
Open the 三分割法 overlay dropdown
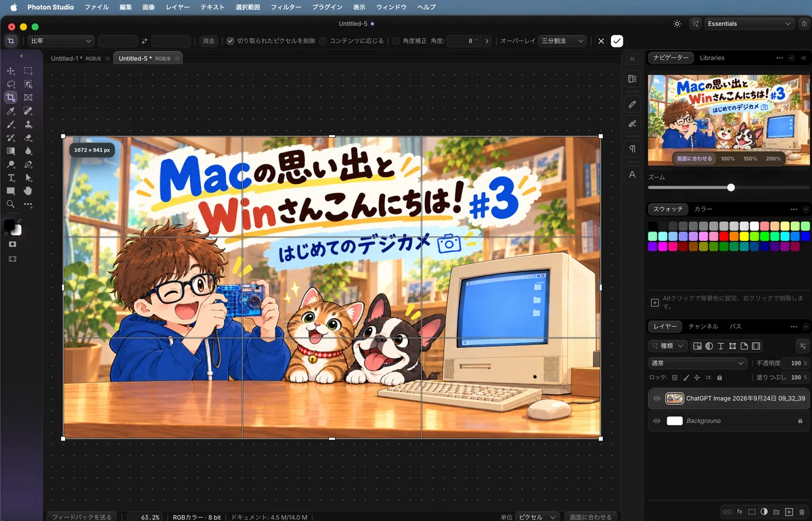point(563,41)
